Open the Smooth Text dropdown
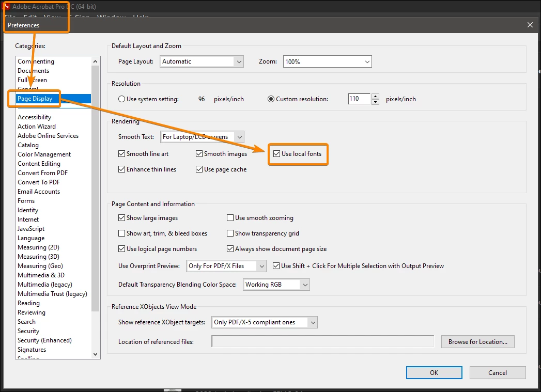The width and height of the screenshot is (541, 392). pos(202,137)
